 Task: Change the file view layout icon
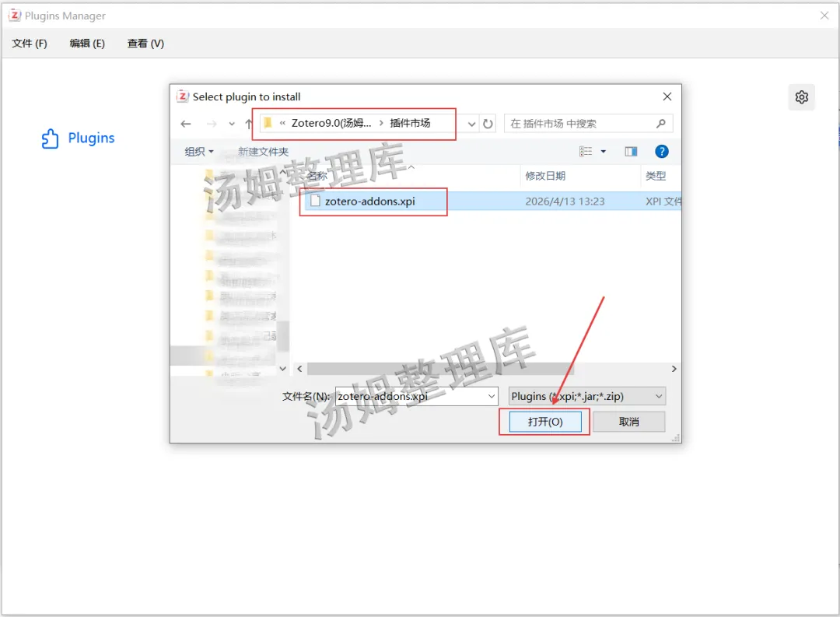tap(586, 152)
